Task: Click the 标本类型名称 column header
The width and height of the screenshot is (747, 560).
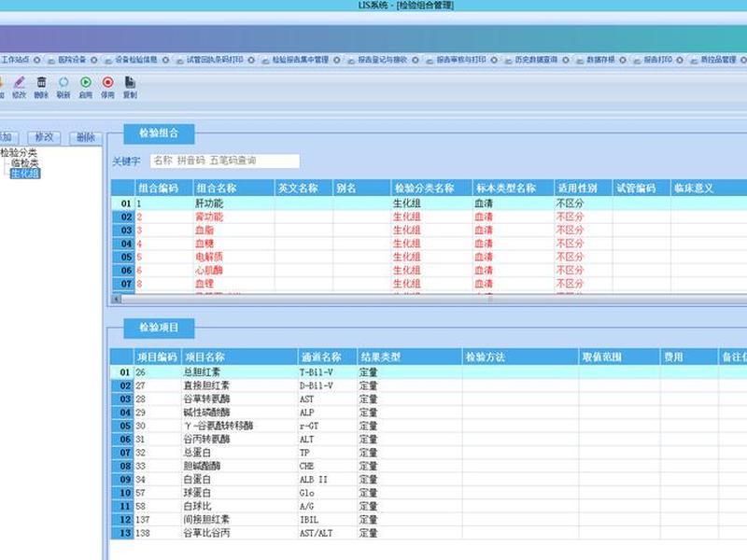Action: tap(513, 189)
